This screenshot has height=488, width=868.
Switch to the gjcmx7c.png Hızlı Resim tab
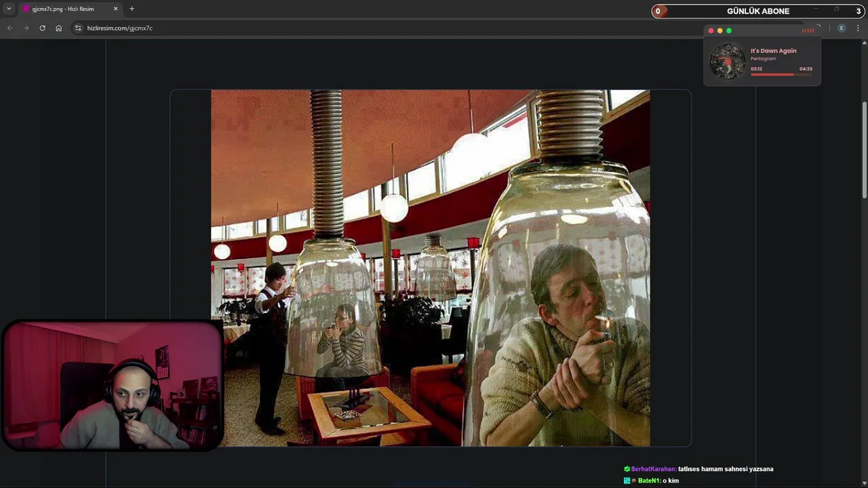[x=71, y=9]
